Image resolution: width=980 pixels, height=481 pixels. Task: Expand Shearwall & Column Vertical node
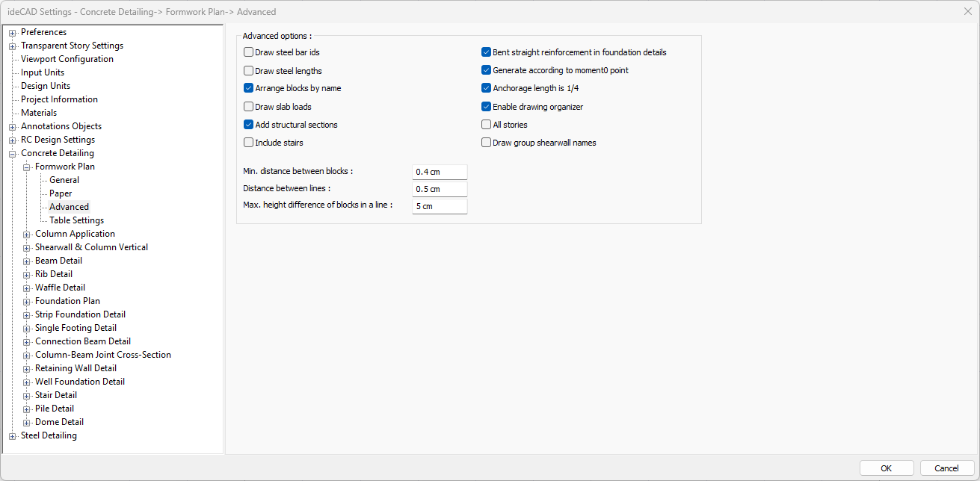[27, 247]
